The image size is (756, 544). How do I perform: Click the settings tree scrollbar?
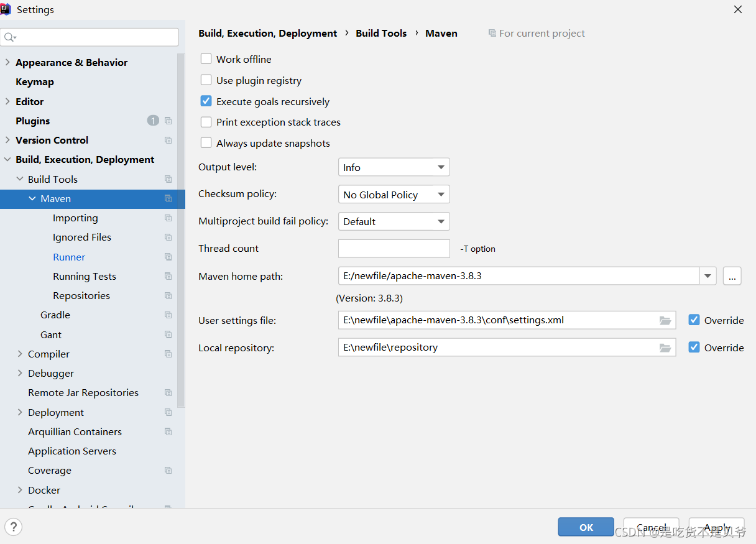[181, 230]
